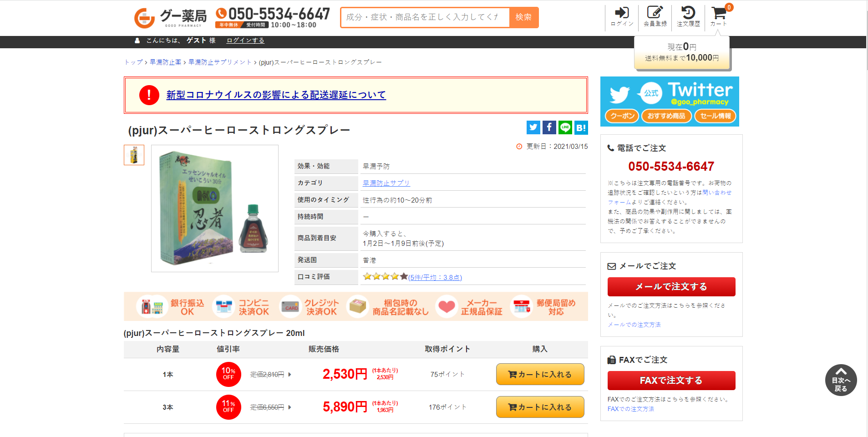Click the Goo Pharmacy logo
The image size is (868, 437).
click(170, 17)
